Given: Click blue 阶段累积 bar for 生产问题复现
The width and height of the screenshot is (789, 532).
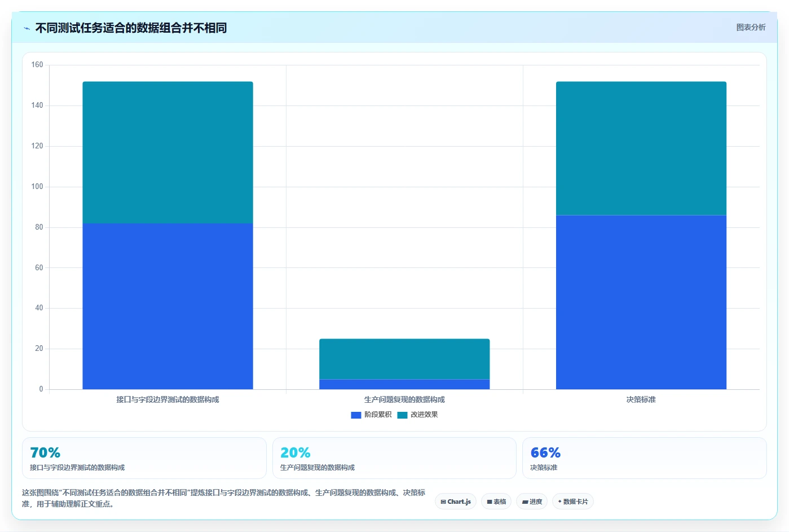Looking at the screenshot, I should (x=404, y=384).
